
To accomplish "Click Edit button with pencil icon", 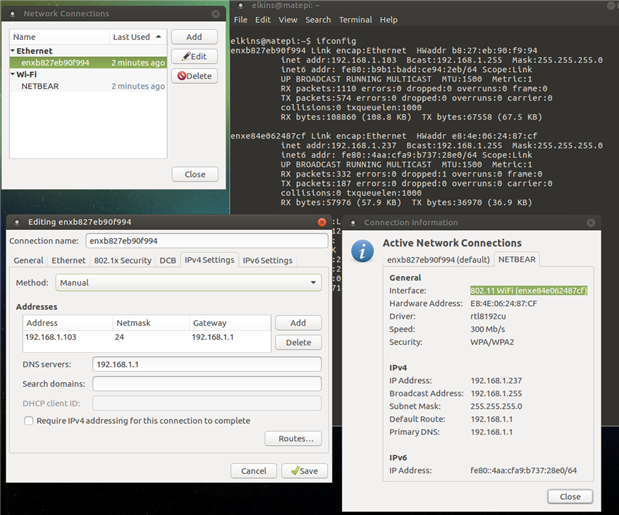I will click(194, 56).
